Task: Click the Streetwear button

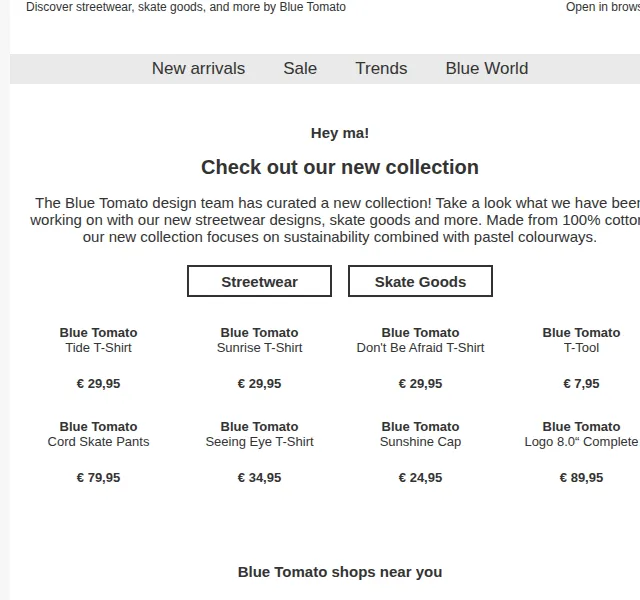Action: coord(259,281)
